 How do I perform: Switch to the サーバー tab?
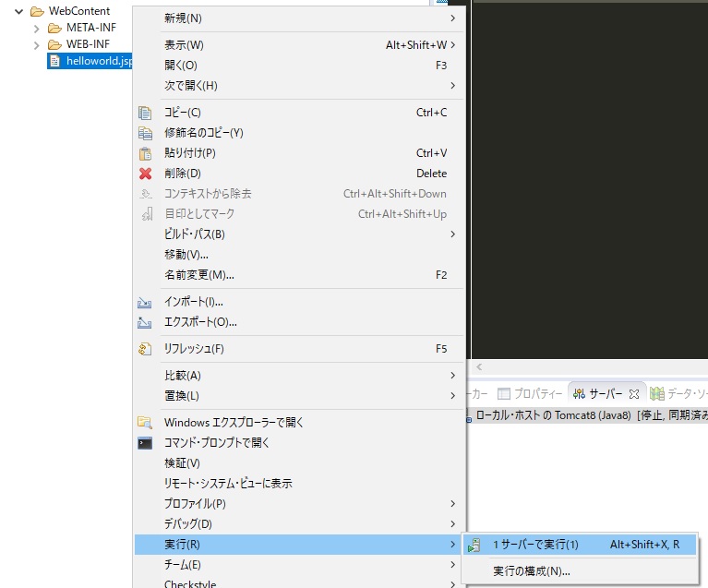(x=606, y=394)
